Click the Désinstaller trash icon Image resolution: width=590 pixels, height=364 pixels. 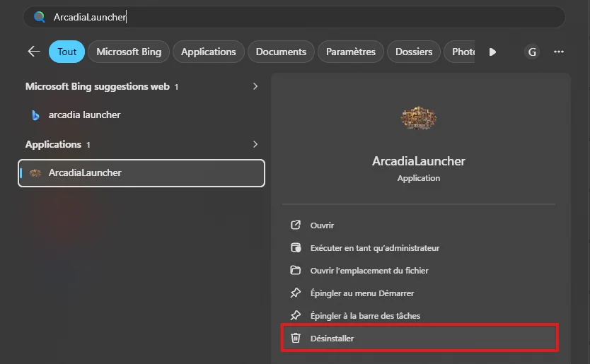pyautogui.click(x=296, y=338)
